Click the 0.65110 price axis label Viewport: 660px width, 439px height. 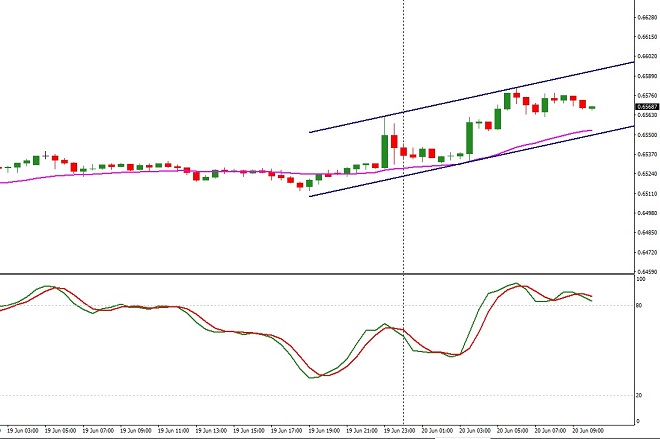(x=647, y=194)
